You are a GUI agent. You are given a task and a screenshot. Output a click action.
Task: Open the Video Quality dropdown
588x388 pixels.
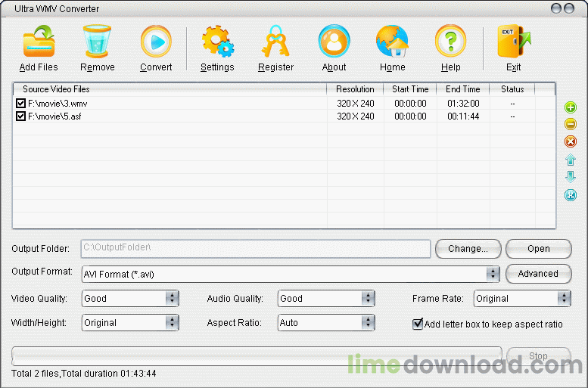[x=172, y=299]
